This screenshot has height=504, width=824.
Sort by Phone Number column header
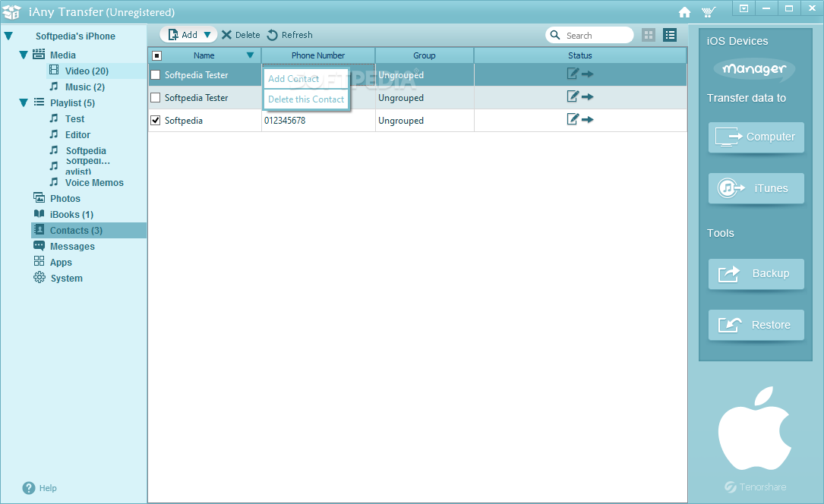318,55
